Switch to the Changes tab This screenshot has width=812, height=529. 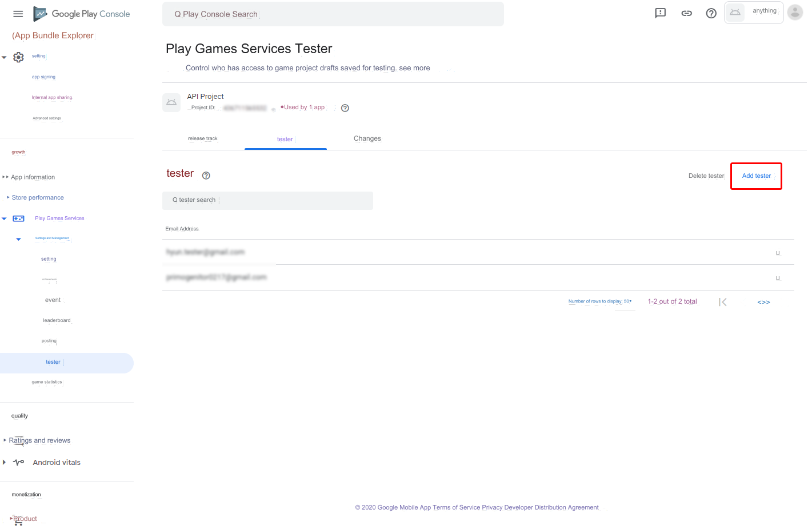coord(367,138)
